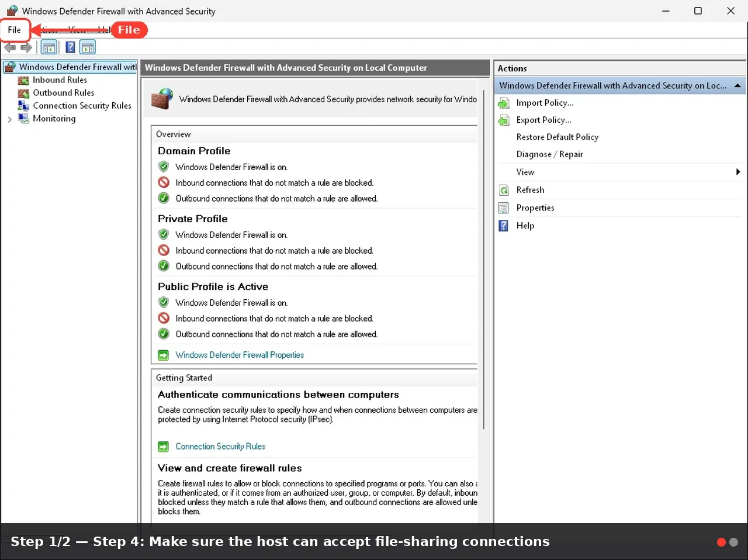This screenshot has width=748, height=560.
Task: Click Restore Default Policy in Actions
Action: [x=557, y=137]
